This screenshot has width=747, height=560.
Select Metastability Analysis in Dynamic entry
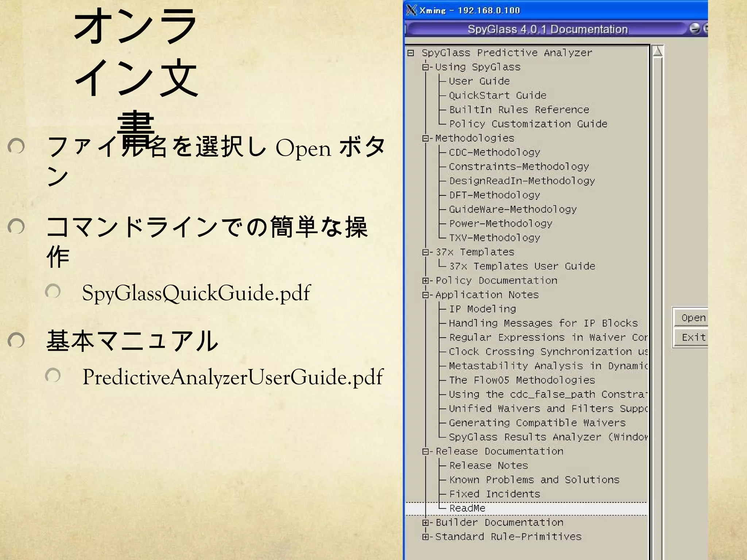point(548,366)
